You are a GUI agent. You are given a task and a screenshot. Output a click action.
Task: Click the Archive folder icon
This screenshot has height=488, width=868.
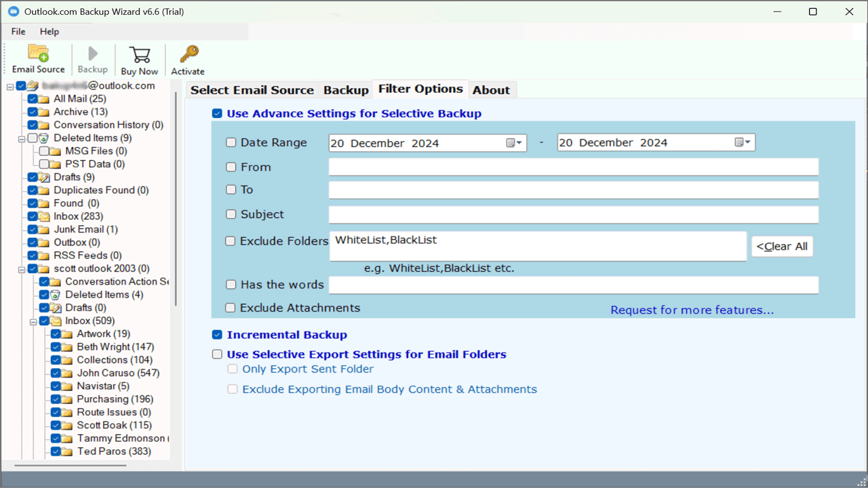click(x=43, y=112)
